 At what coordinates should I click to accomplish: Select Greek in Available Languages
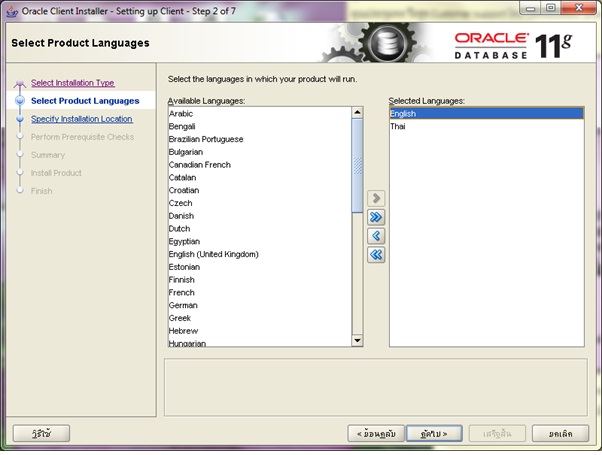tap(260, 318)
